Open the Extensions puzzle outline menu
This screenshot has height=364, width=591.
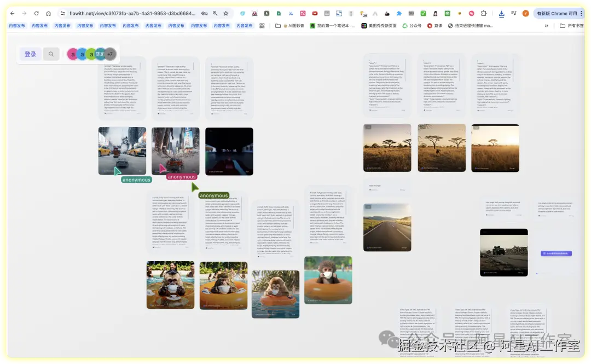pos(484,13)
